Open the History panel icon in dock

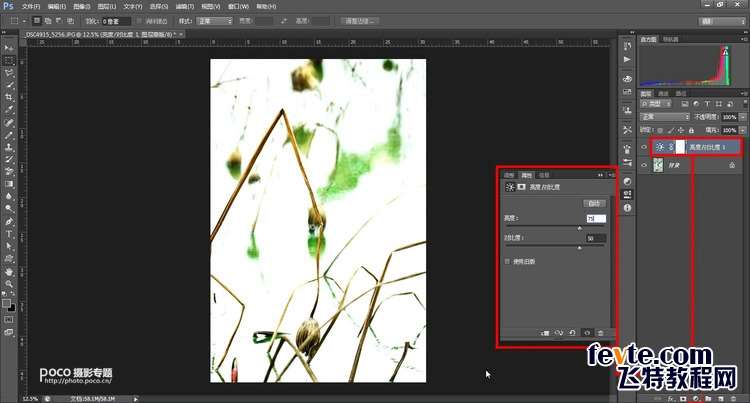click(x=627, y=46)
